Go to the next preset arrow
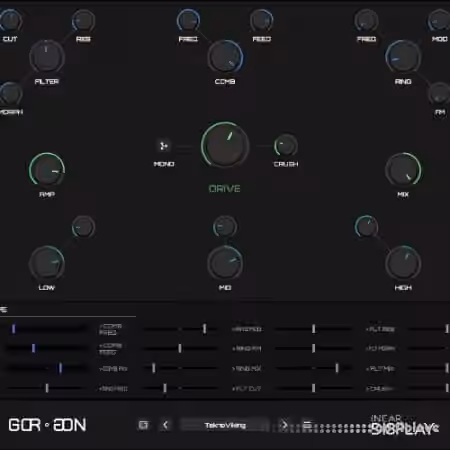The image size is (450, 450). click(284, 425)
